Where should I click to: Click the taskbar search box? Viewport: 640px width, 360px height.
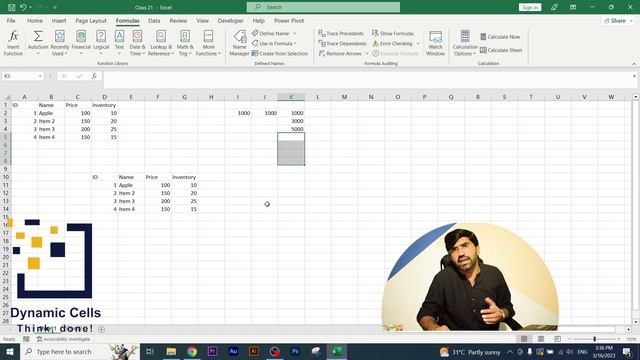pyautogui.click(x=80, y=351)
